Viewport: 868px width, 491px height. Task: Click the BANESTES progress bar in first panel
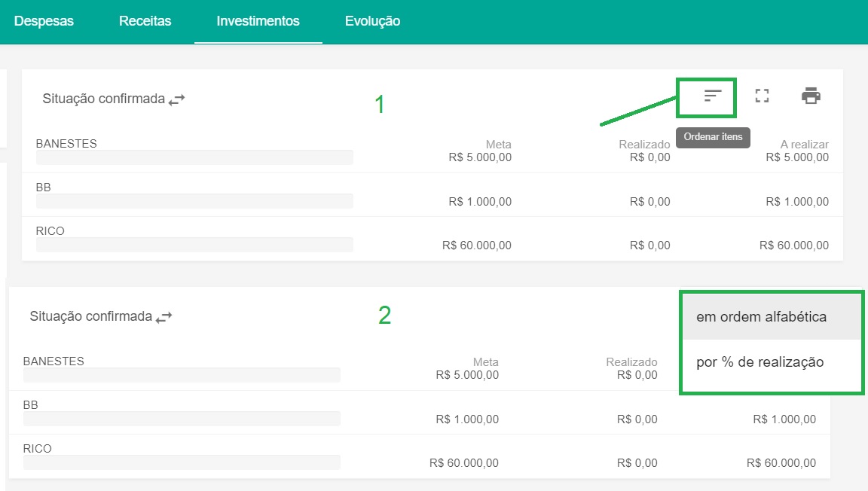tap(194, 157)
